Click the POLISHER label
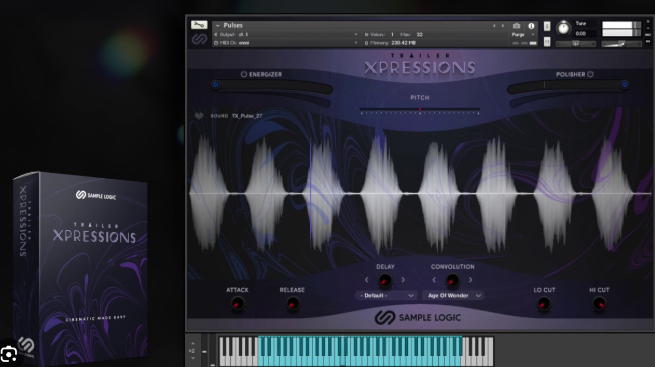 (x=570, y=74)
